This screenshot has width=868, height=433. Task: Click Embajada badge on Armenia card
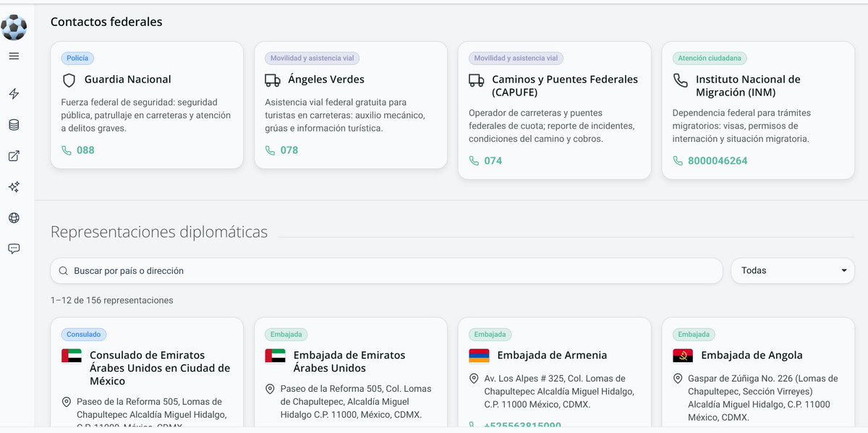click(490, 335)
